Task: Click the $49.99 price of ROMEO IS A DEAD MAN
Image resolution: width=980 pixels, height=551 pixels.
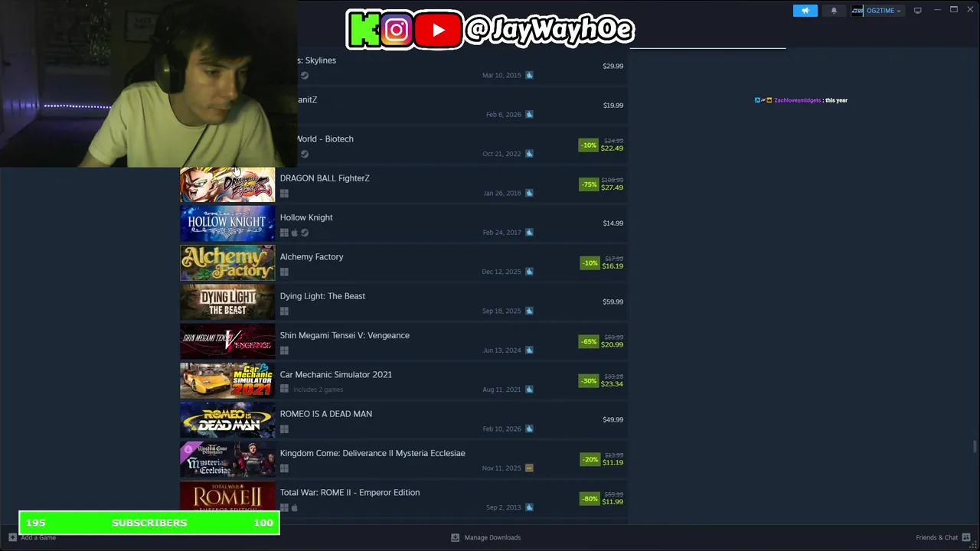Action: point(612,419)
